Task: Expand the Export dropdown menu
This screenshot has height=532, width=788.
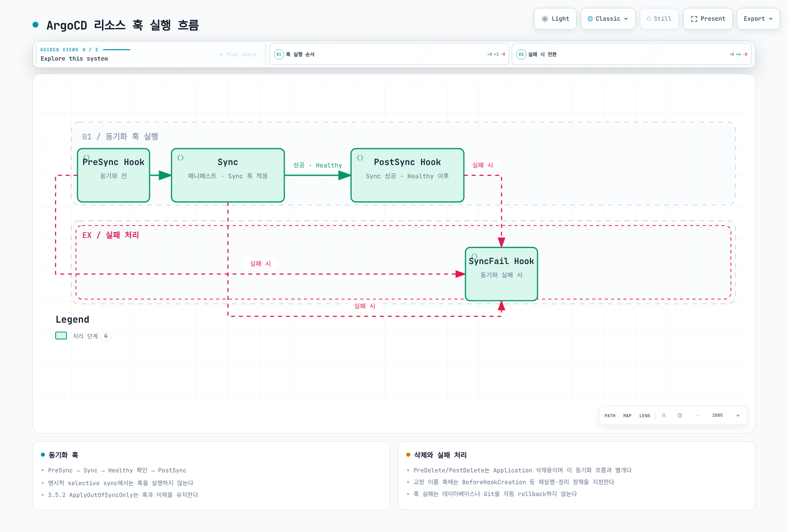Action: (x=758, y=19)
